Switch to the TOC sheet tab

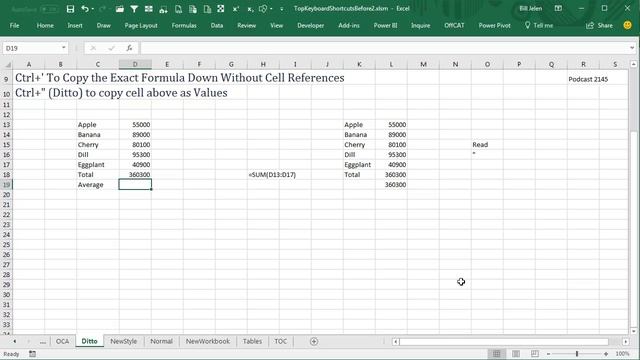tap(280, 342)
